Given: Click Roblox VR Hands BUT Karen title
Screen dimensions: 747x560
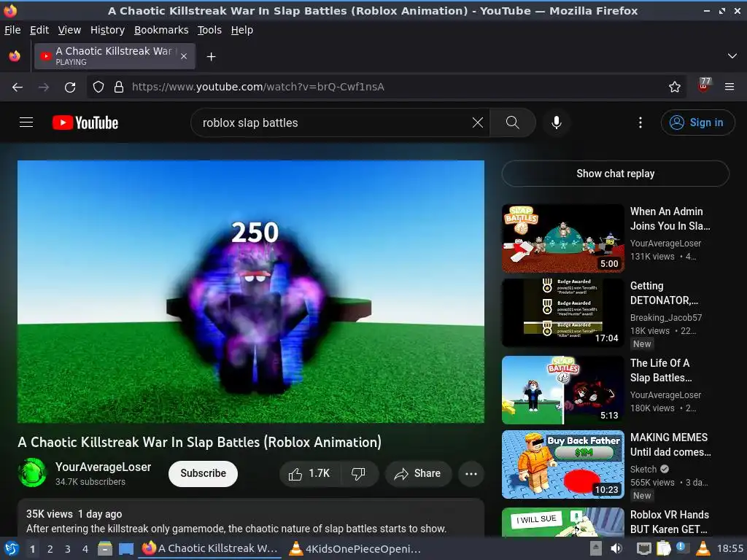Looking at the screenshot, I should tap(670, 522).
